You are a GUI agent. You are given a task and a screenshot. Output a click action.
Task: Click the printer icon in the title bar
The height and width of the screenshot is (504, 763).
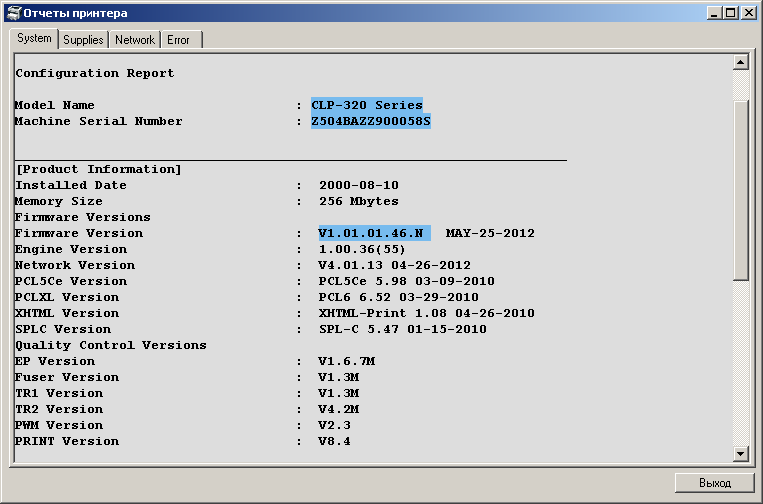tap(12, 12)
